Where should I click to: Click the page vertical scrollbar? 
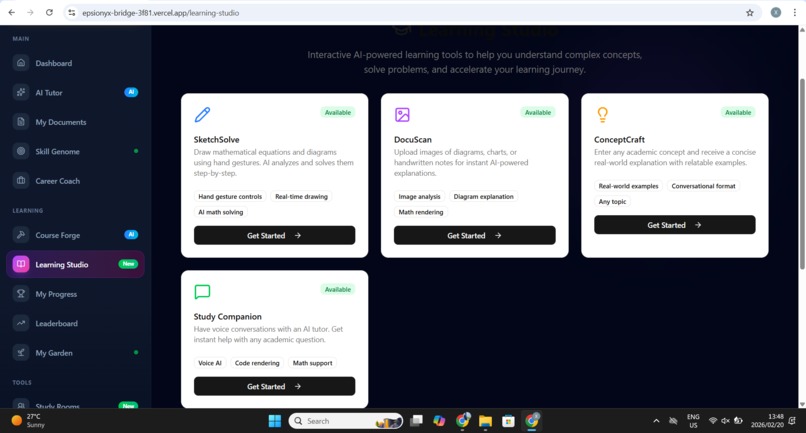pos(802,173)
